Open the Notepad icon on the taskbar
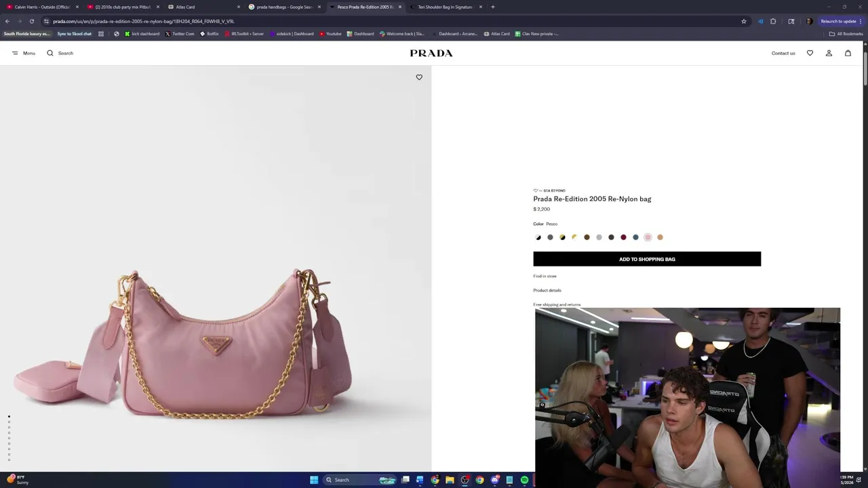The image size is (868, 488). click(x=509, y=480)
